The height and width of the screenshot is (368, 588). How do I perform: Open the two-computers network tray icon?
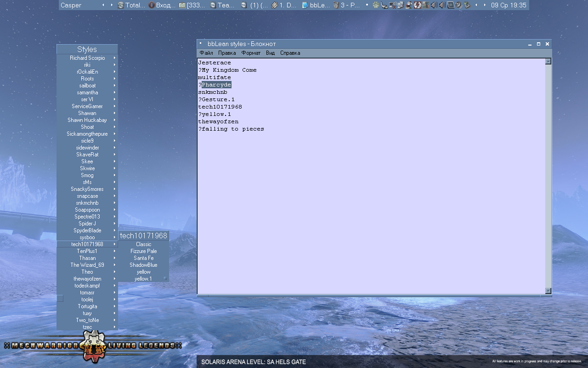(x=401, y=5)
